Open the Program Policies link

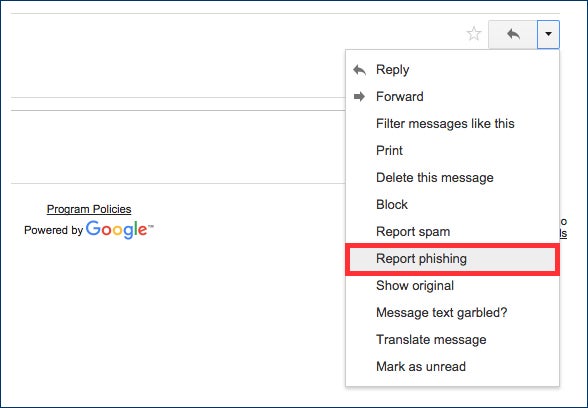(x=89, y=209)
